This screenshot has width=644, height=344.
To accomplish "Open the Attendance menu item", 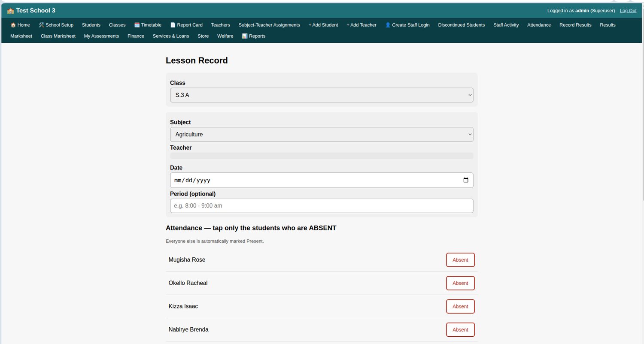I will click(x=539, y=25).
